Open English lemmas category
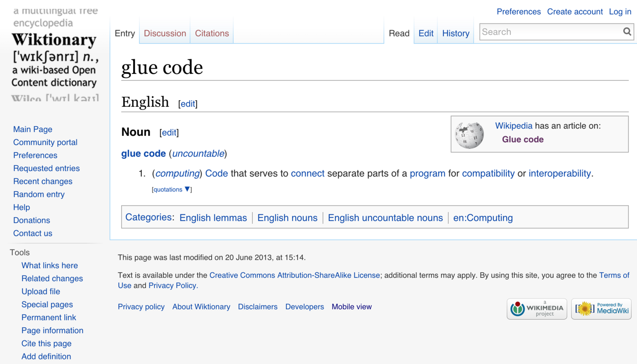637x364 pixels. click(213, 218)
